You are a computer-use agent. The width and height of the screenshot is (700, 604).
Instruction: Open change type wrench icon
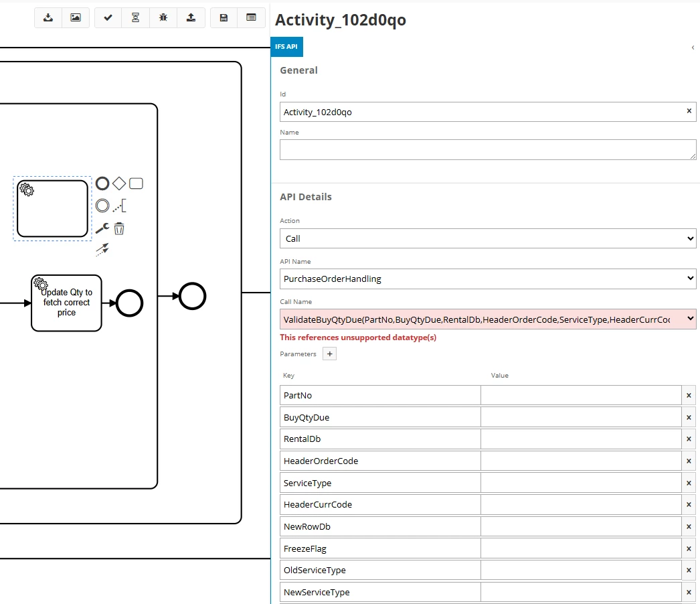pos(102,228)
